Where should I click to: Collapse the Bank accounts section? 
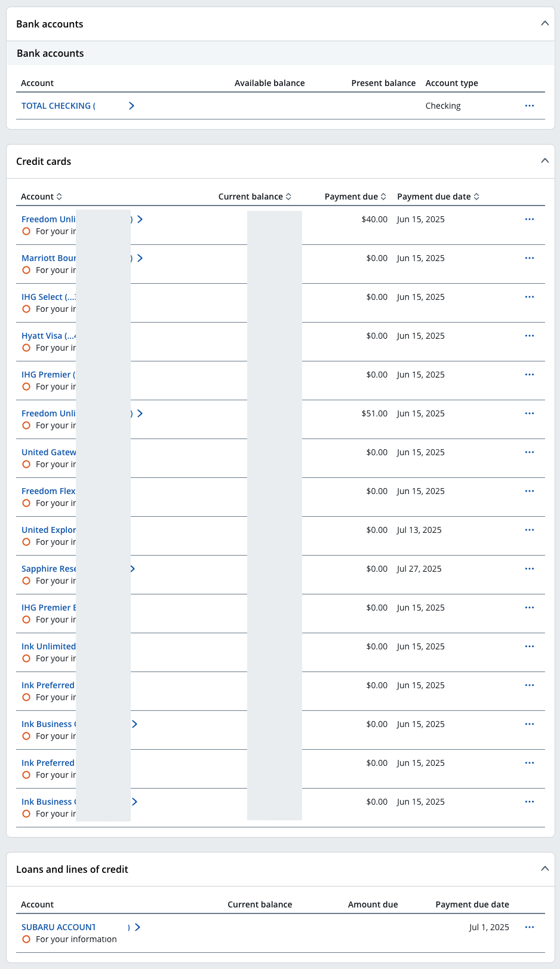click(544, 23)
